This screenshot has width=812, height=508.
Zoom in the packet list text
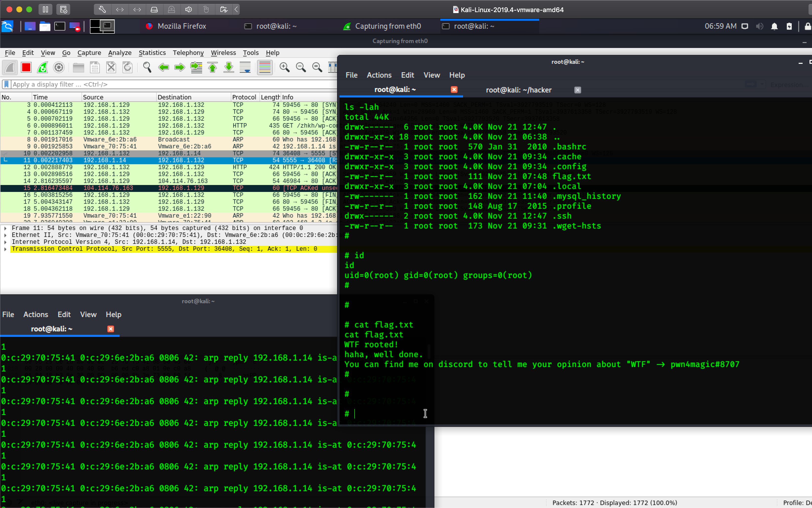tap(284, 68)
